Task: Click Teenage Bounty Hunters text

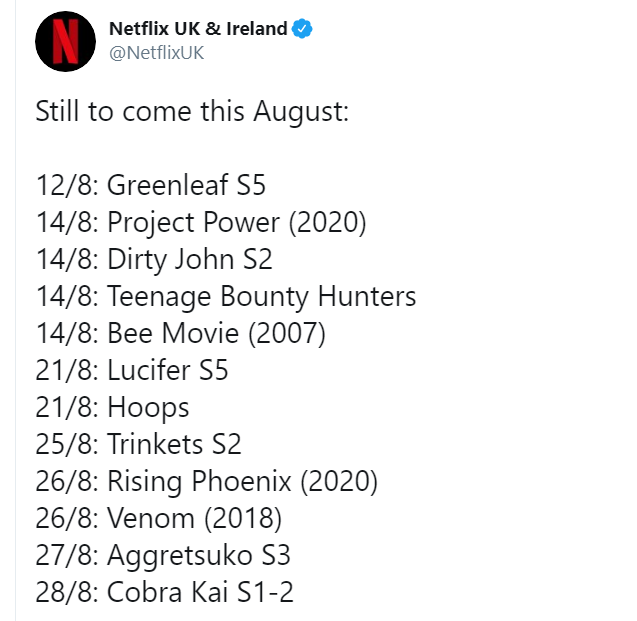Action: click(x=261, y=296)
